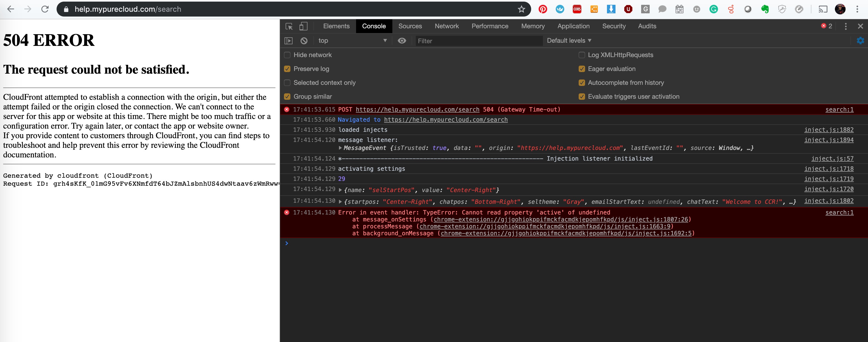Viewport: 868px width, 342px height.
Task: Clear the console with the ban icon
Action: pos(304,41)
